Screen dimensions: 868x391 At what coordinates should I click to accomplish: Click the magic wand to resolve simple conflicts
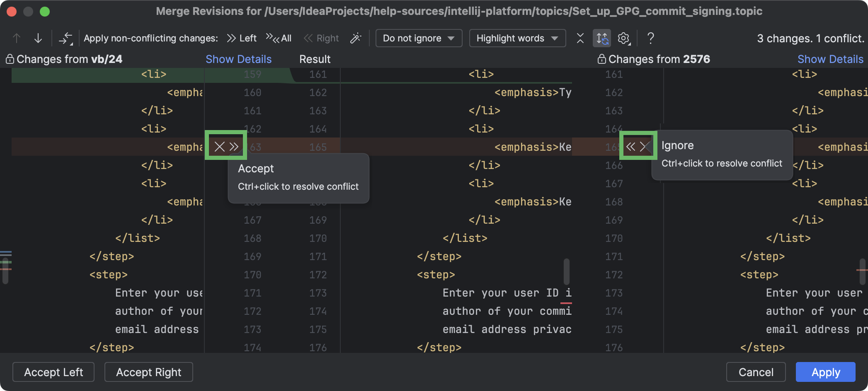pyautogui.click(x=356, y=38)
